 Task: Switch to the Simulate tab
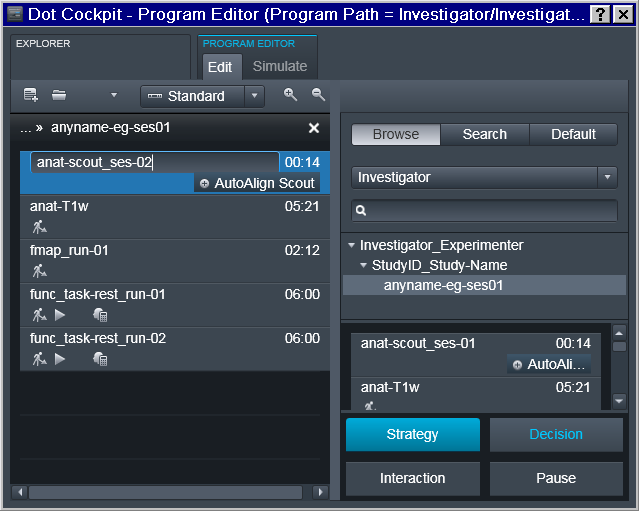280,66
